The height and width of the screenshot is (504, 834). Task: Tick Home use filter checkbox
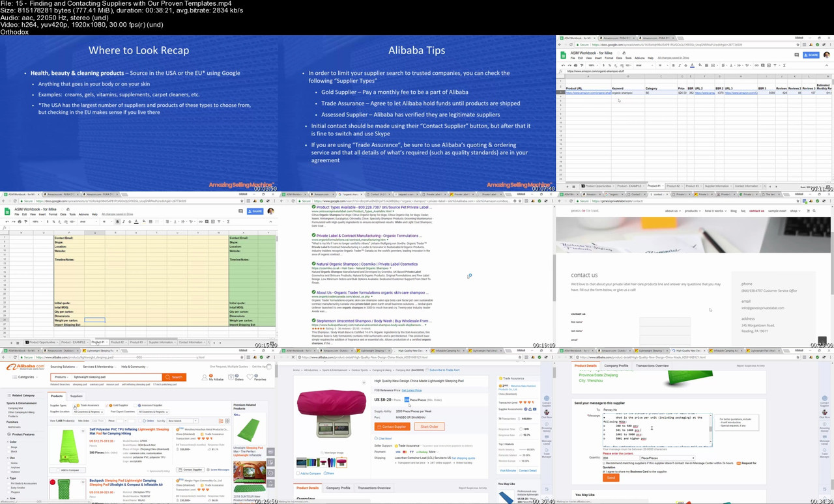pyautogui.click(x=8, y=463)
